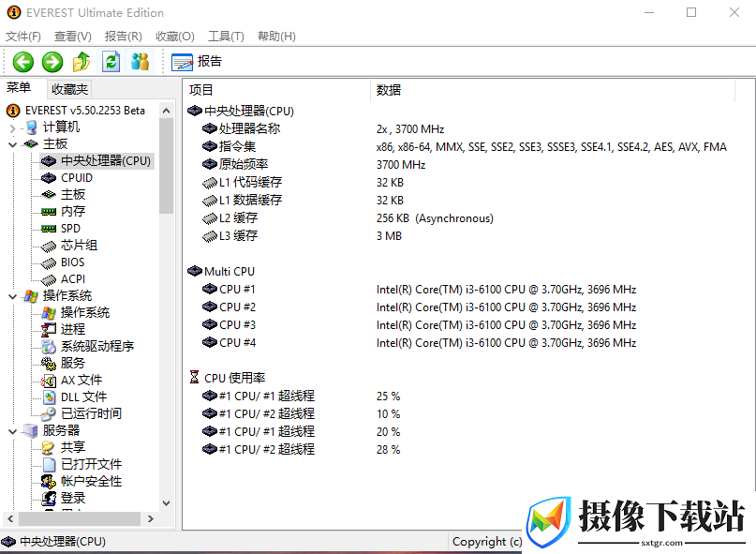Click the 计算机 computer icon
Image resolution: width=756 pixels, height=554 pixels.
point(31,127)
